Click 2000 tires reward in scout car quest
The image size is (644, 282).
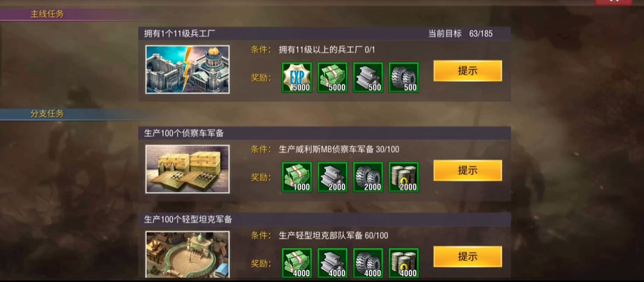point(368,177)
